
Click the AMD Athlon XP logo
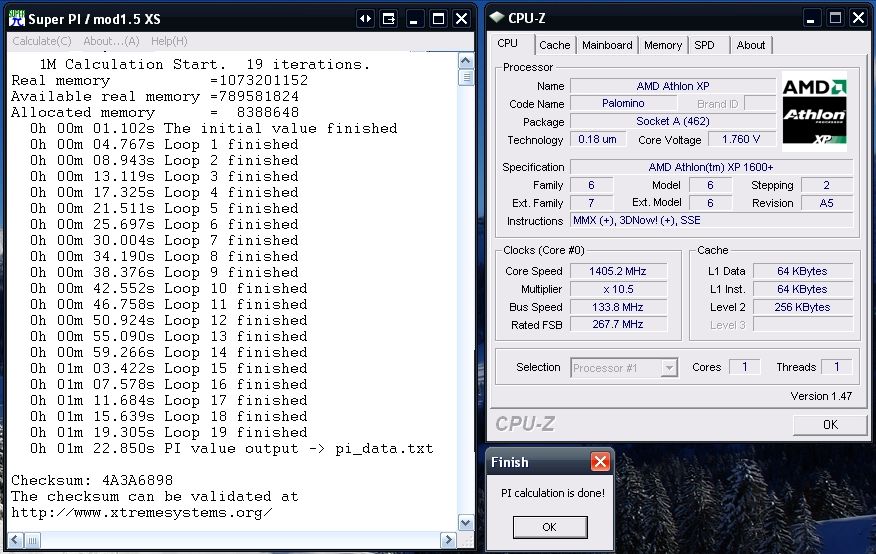(x=815, y=113)
